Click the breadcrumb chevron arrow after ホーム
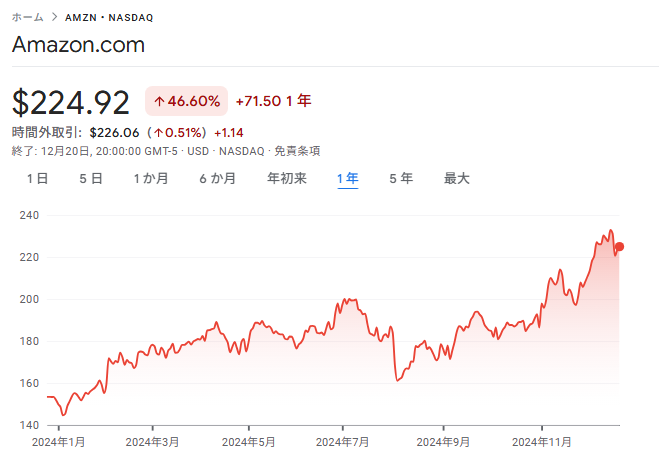This screenshot has width=659, height=462. [54, 18]
